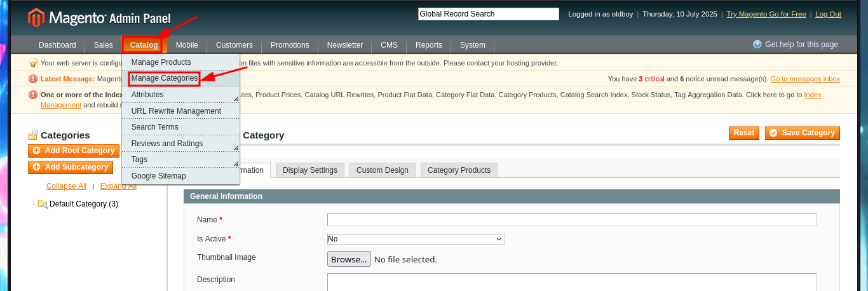
Task: Open Go to messages inbox link
Action: click(x=805, y=79)
